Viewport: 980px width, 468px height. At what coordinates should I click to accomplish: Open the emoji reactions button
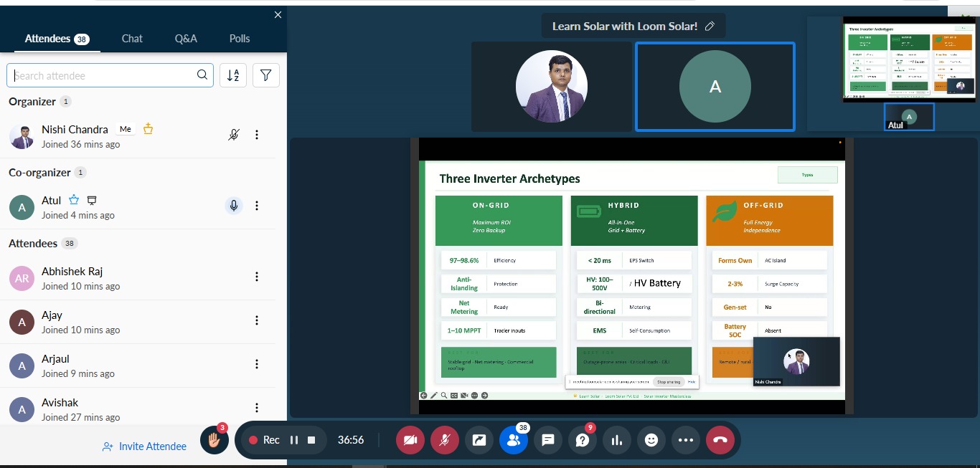point(651,440)
